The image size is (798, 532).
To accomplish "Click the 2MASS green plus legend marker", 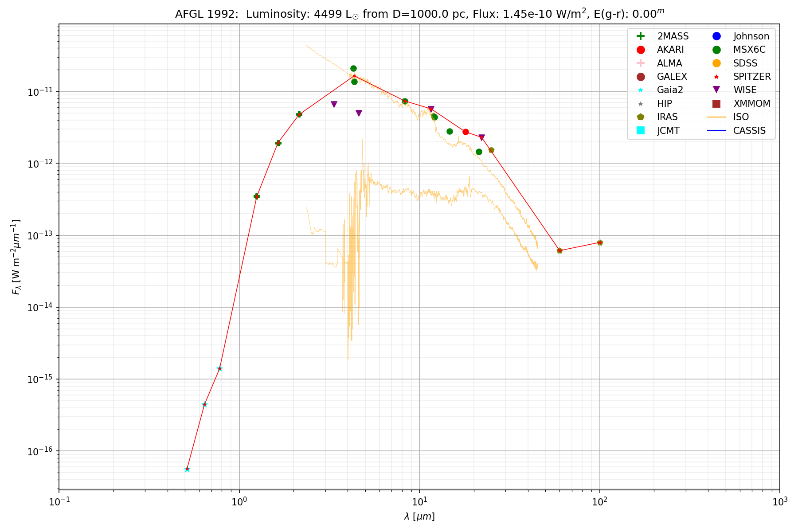I will pyautogui.click(x=640, y=36).
